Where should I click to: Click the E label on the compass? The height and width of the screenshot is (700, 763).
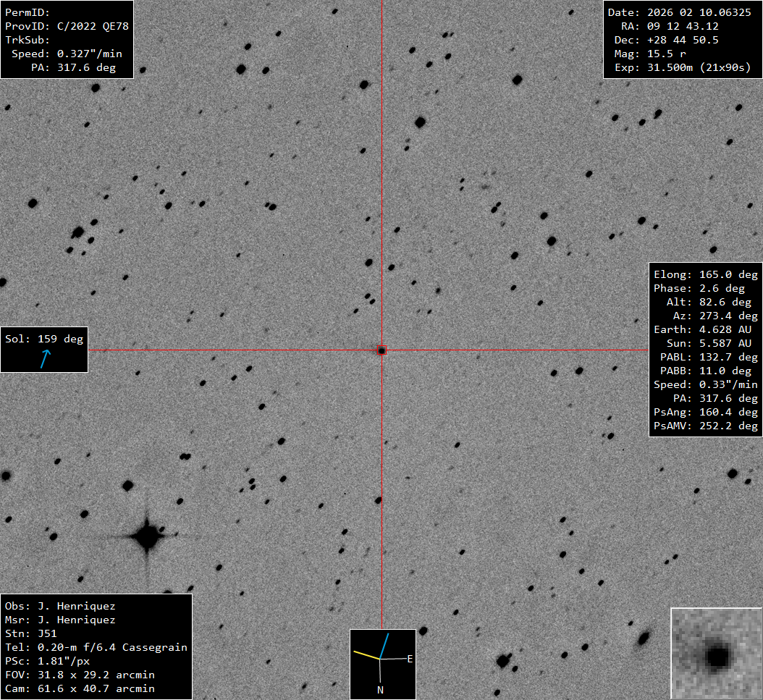tap(410, 659)
